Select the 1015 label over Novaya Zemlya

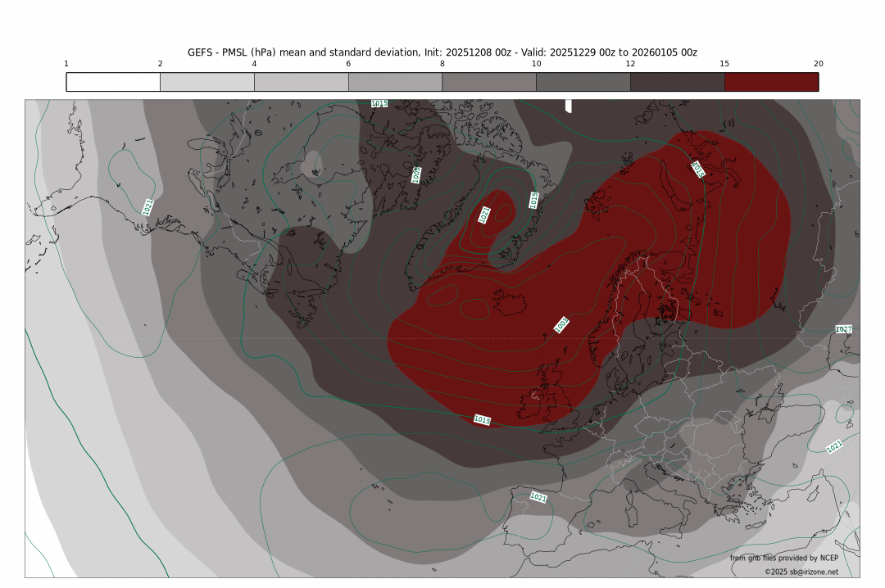pos(697,169)
